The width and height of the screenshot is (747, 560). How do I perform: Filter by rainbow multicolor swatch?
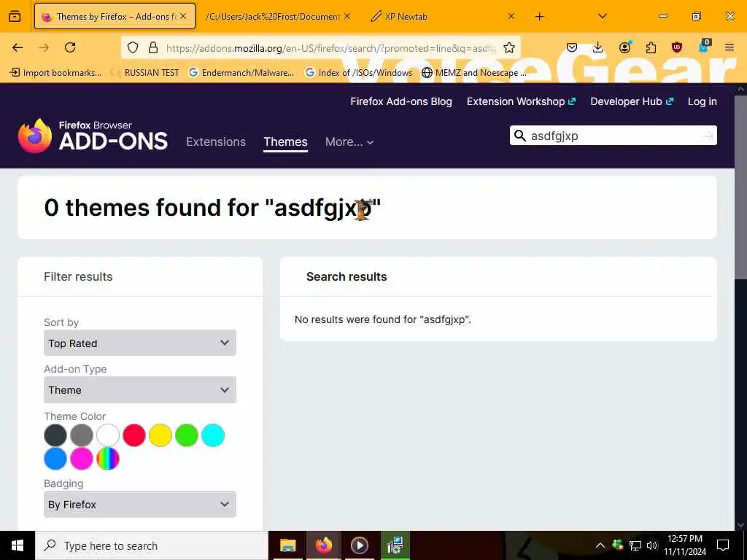[108, 459]
